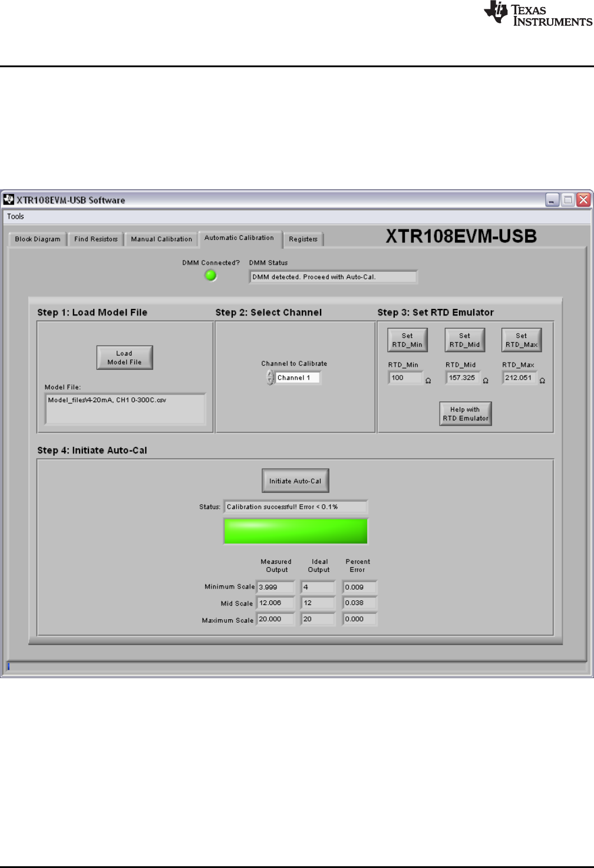Open the Registers tab

click(303, 239)
